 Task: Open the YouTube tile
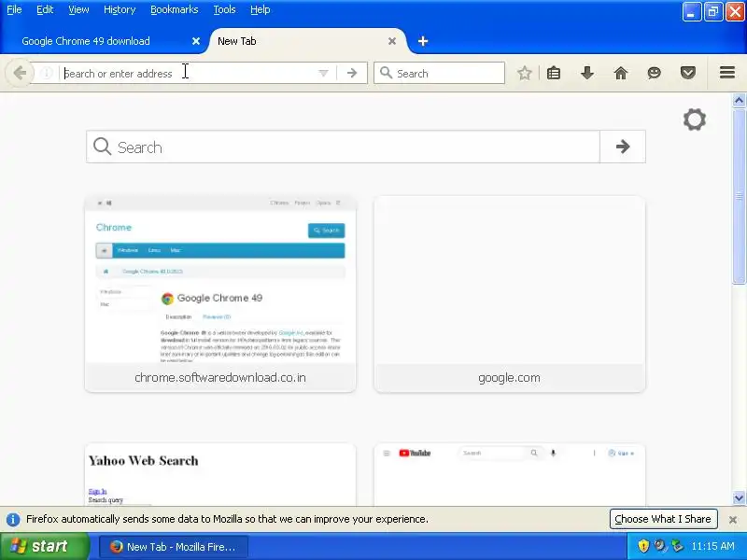point(509,475)
